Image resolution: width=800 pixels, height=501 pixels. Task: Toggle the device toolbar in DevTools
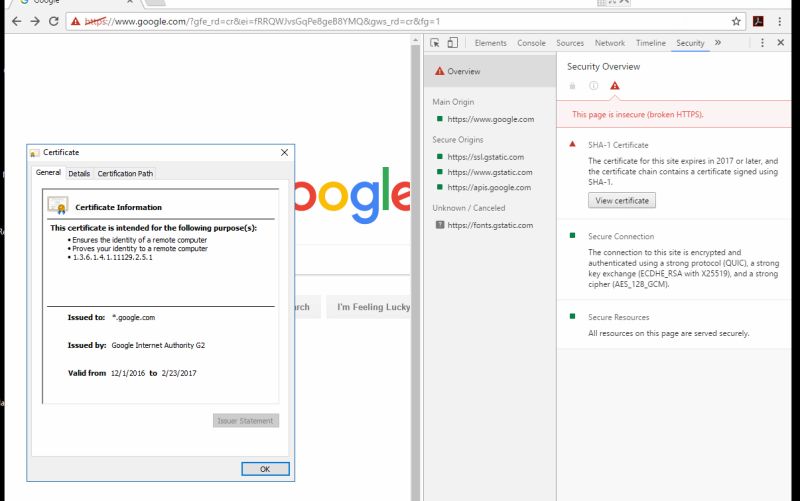(453, 43)
